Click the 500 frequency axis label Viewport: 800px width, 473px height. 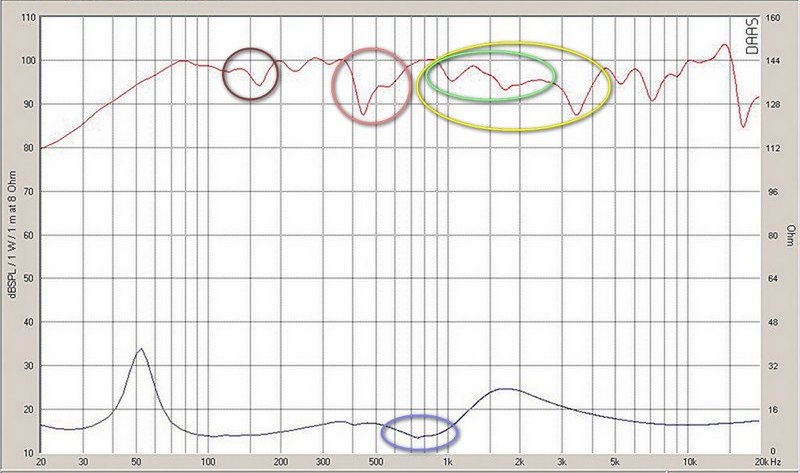(377, 463)
